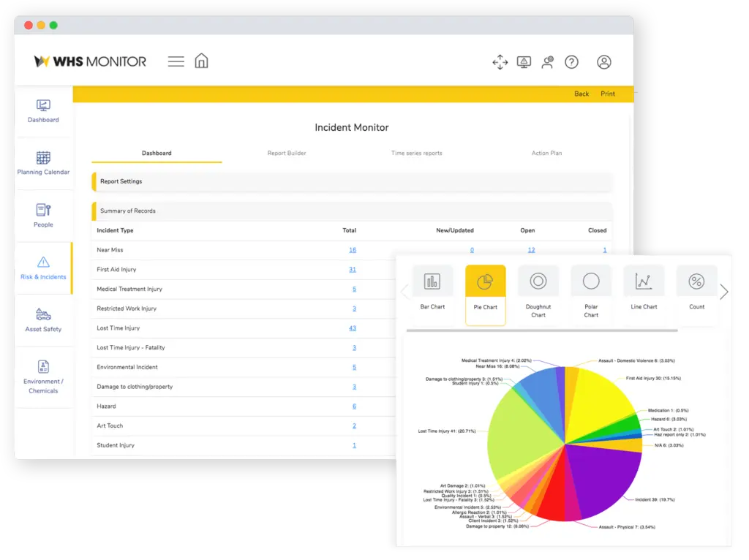Viewport: 749px width, 560px height.
Task: Open the Planning Calendar from the sidebar
Action: (43, 162)
